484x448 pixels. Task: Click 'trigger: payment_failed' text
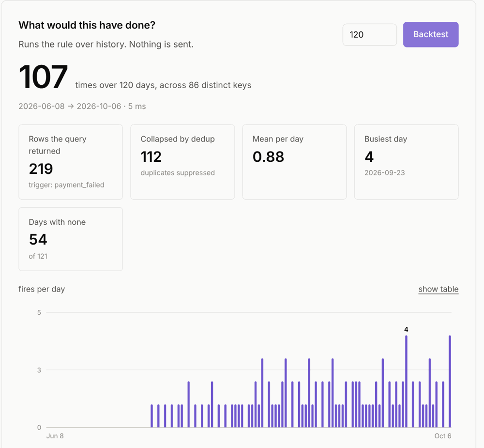coord(66,185)
